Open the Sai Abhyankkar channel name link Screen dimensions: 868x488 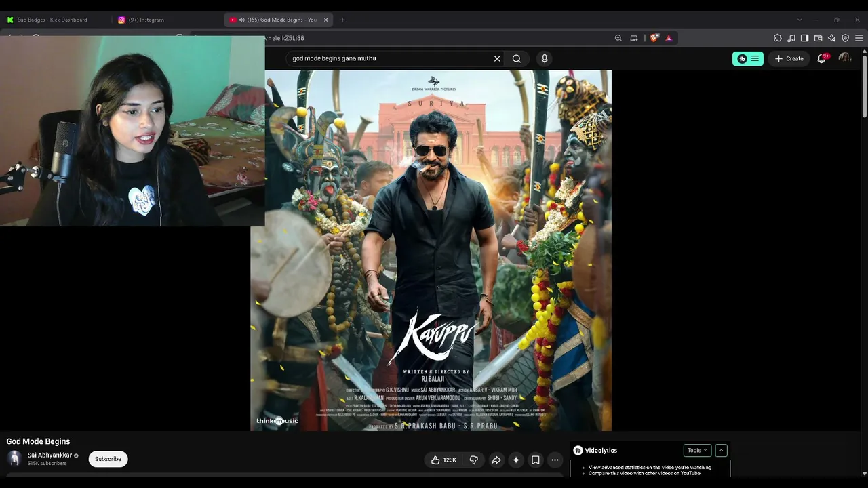tap(50, 455)
